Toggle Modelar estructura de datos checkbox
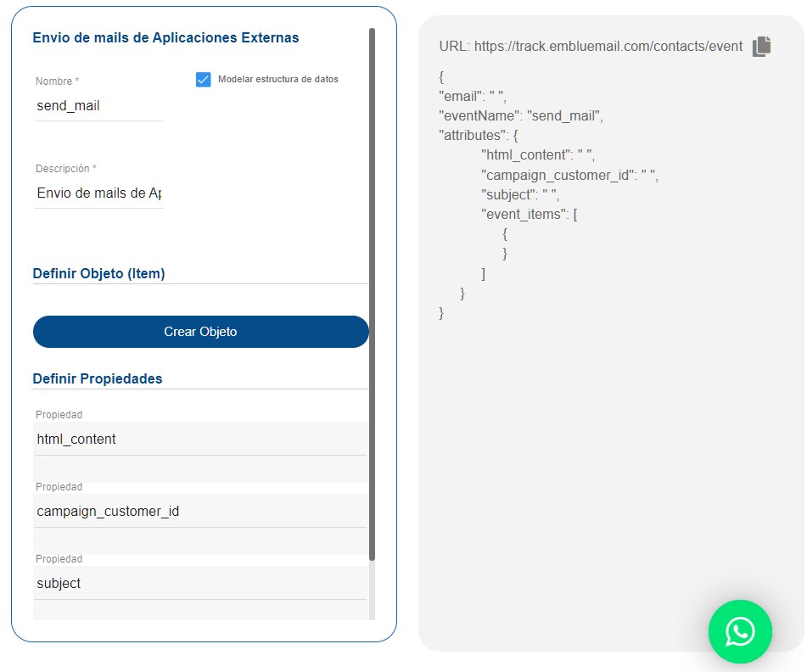 [204, 79]
